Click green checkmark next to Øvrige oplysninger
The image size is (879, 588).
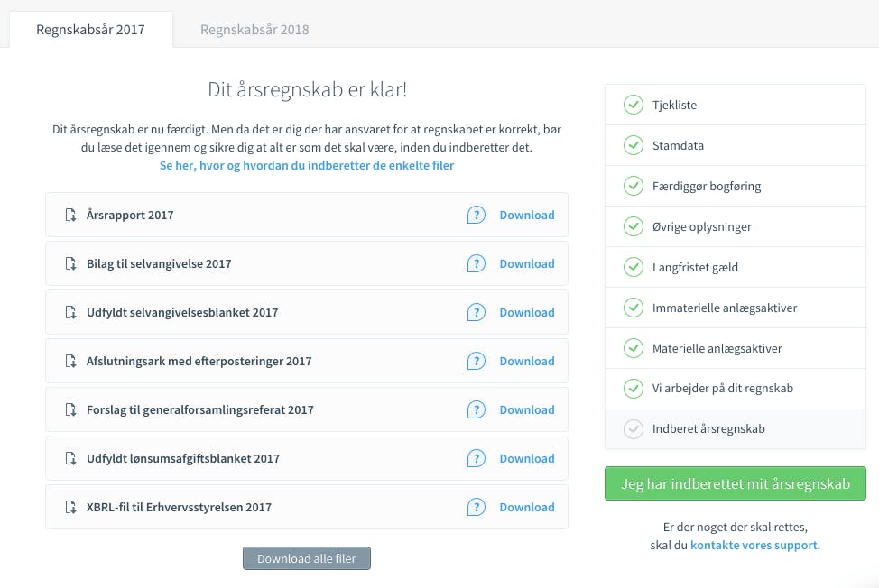[x=634, y=226]
